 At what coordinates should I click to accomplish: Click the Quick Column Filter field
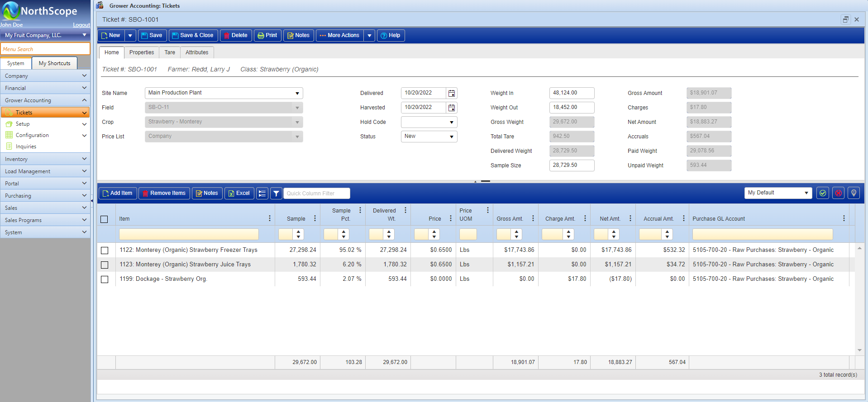tap(316, 194)
